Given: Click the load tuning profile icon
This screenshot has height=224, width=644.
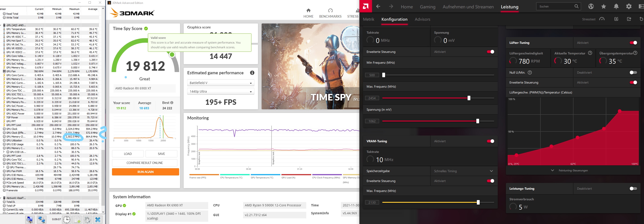Looking at the screenshot, I should (616, 19).
